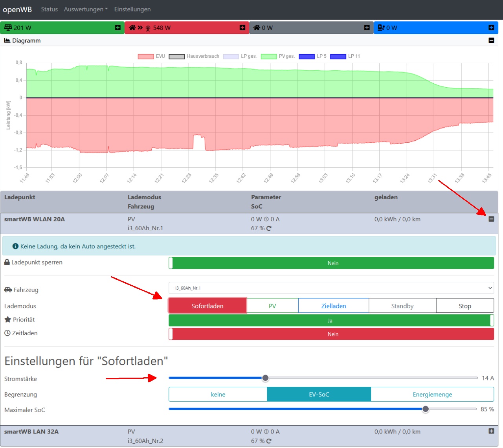The height and width of the screenshot is (448, 503).
Task: Open the Fahrzeug selection dropdown
Action: pos(331,288)
